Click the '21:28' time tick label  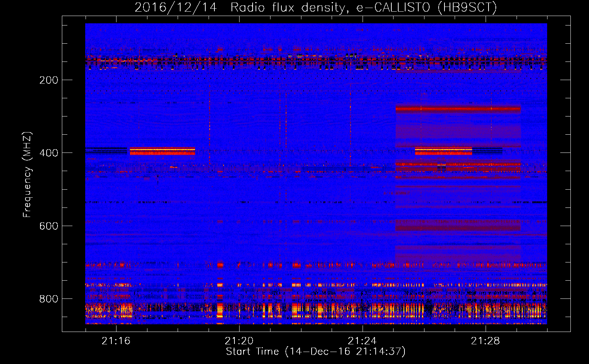[485, 341]
